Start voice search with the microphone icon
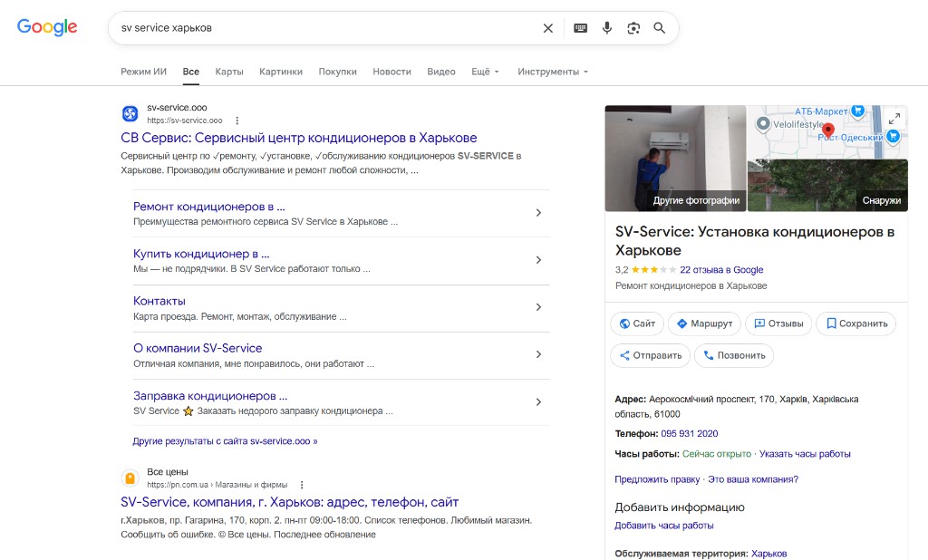Image resolution: width=928 pixels, height=560 pixels. [606, 28]
